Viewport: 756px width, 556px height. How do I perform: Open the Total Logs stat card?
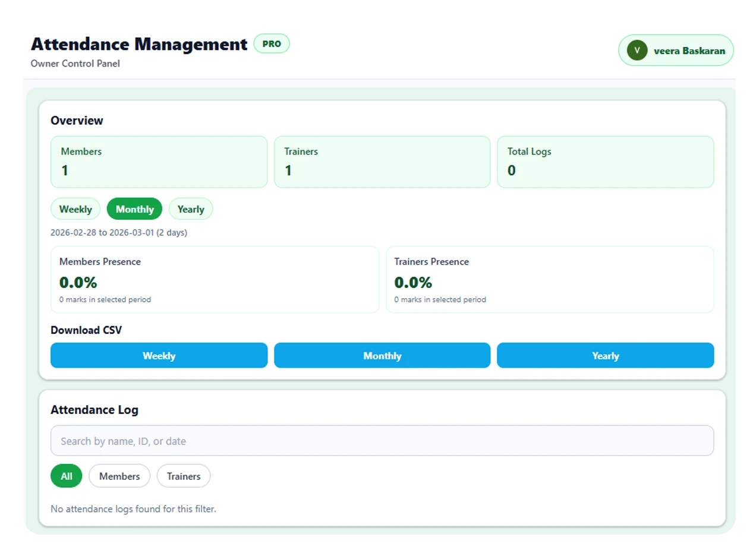tap(605, 162)
